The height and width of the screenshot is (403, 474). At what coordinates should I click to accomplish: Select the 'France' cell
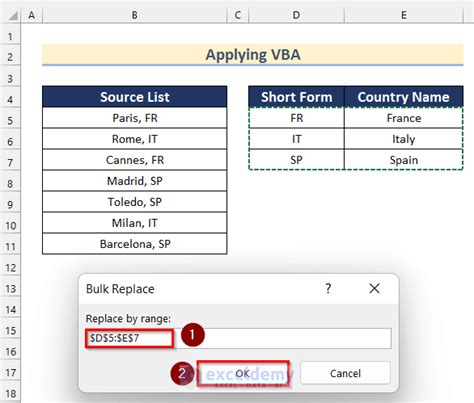pos(404,118)
